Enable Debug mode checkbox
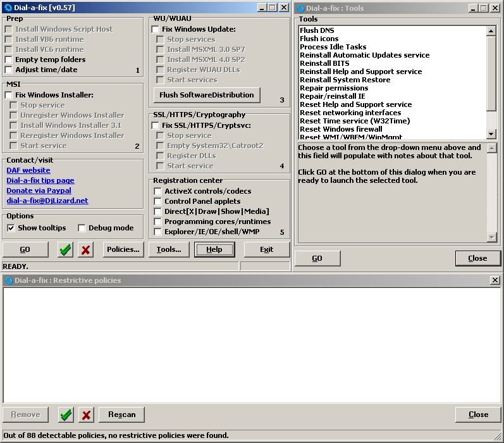 pyautogui.click(x=82, y=228)
